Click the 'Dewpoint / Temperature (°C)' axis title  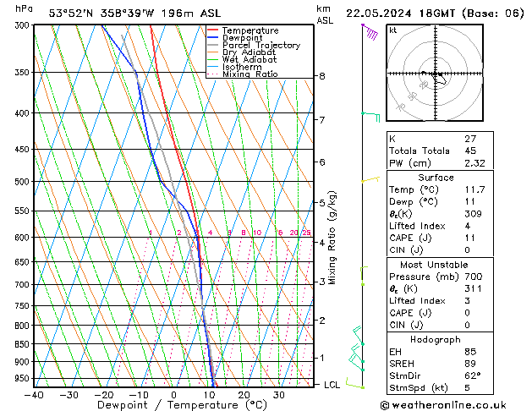[182, 405]
